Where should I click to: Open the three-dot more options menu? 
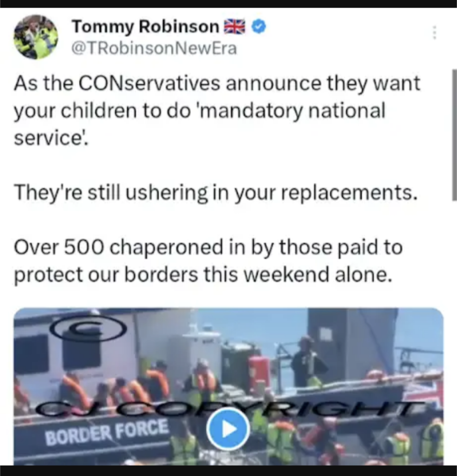(x=434, y=32)
